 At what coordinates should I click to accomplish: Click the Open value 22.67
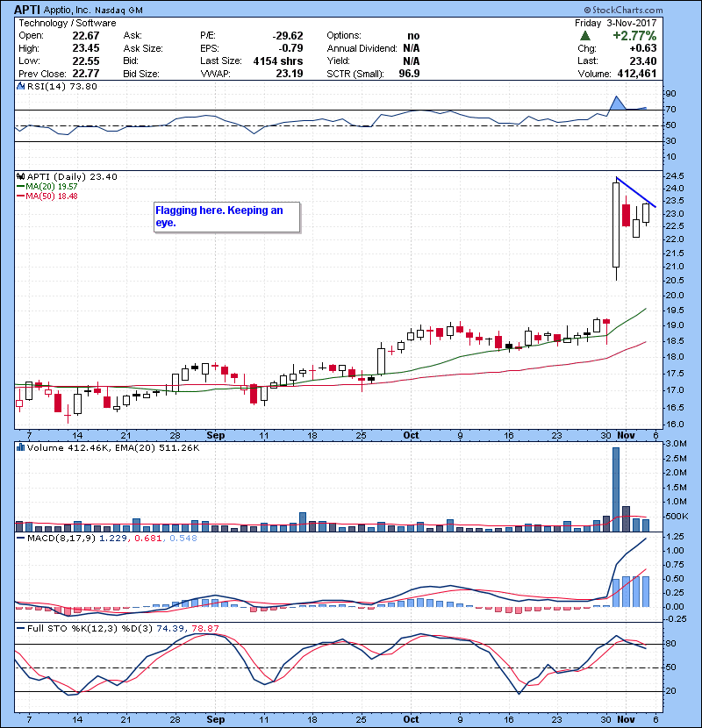(x=86, y=36)
